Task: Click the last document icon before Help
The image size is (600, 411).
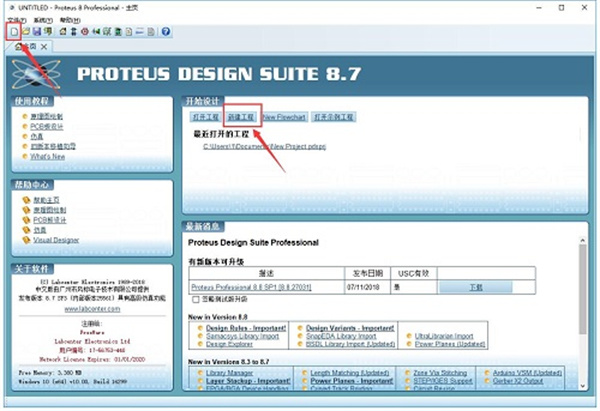Action: [151, 32]
